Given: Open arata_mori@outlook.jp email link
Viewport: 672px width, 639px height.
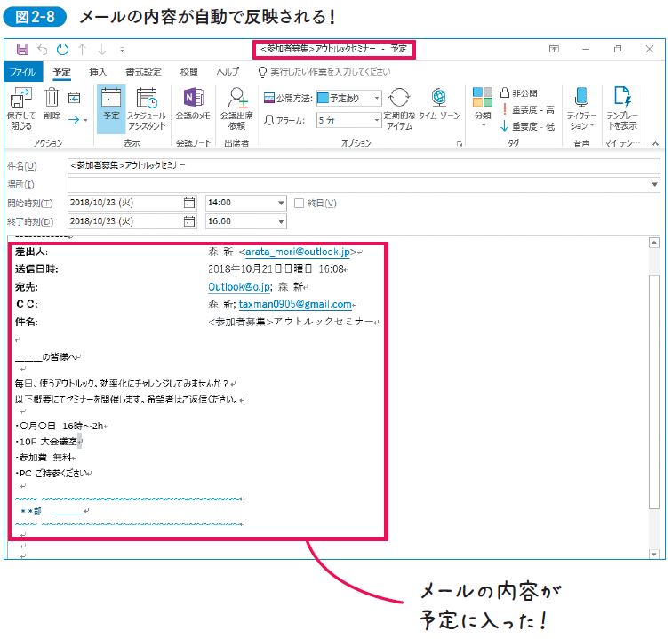Looking at the screenshot, I should (298, 252).
